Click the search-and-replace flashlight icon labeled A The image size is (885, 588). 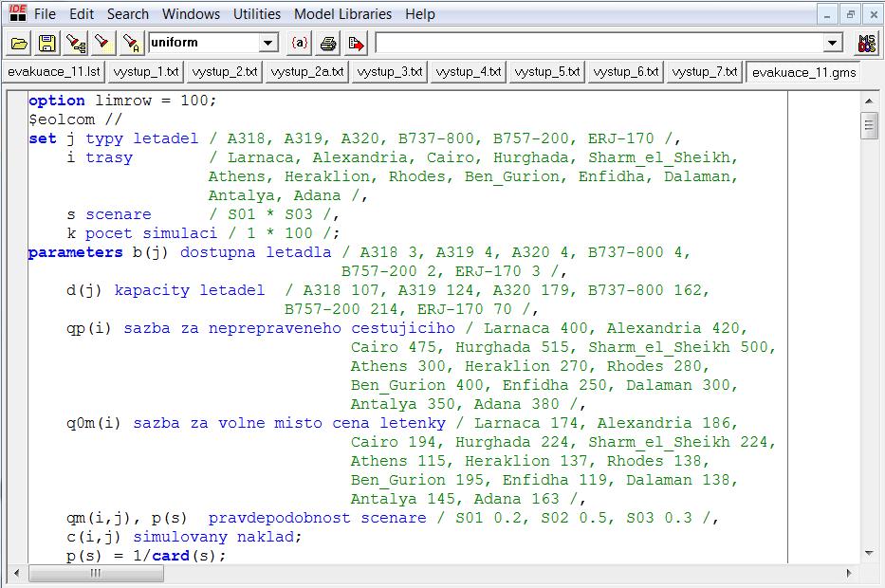131,44
